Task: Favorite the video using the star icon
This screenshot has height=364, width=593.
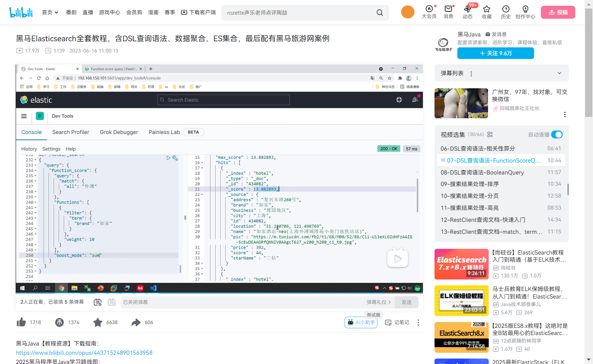Action: [98, 322]
